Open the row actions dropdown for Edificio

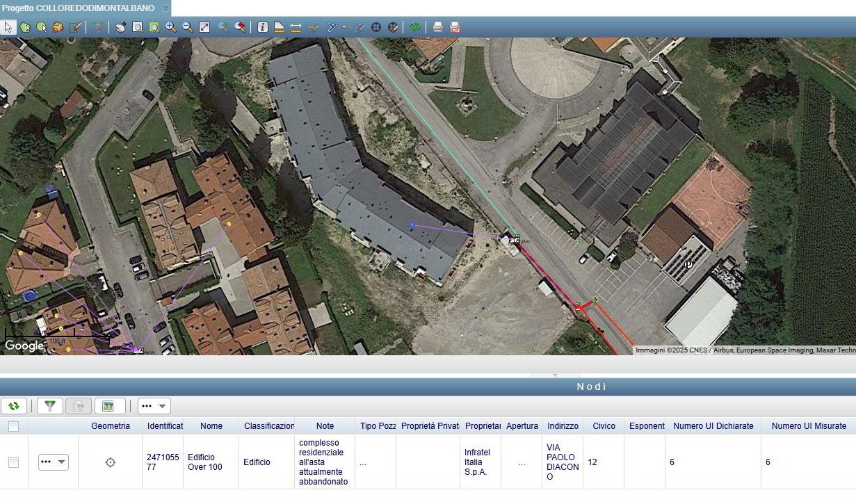click(x=54, y=462)
